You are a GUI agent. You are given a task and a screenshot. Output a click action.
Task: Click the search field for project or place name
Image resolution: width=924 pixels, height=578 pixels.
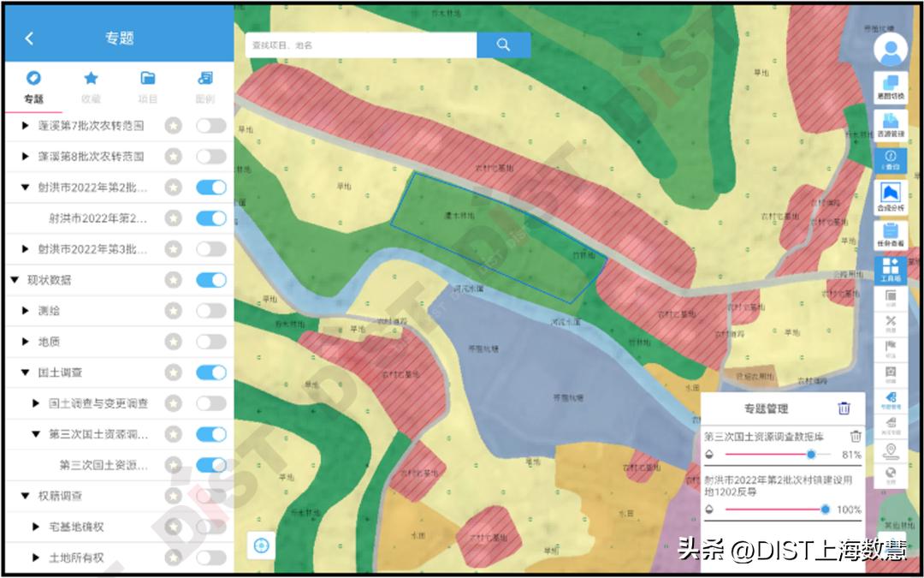pyautogui.click(x=361, y=45)
